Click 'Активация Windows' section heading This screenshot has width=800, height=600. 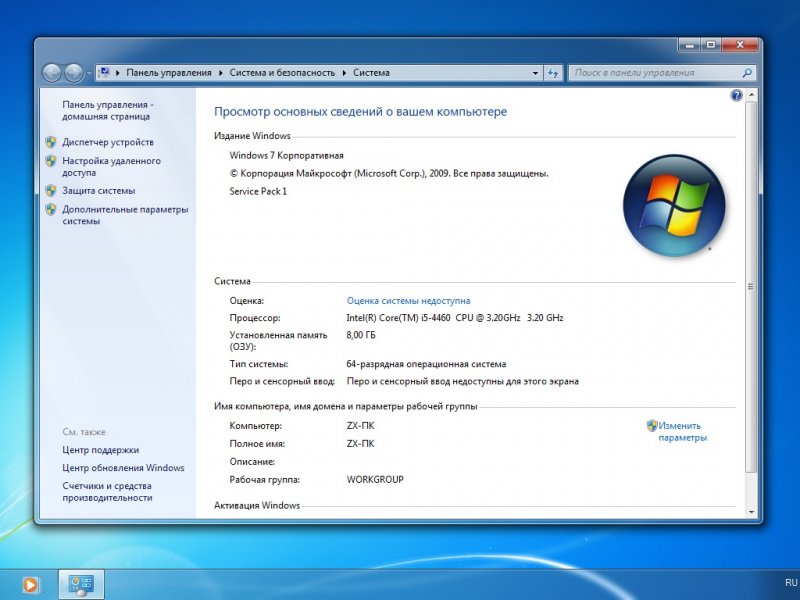click(257, 506)
